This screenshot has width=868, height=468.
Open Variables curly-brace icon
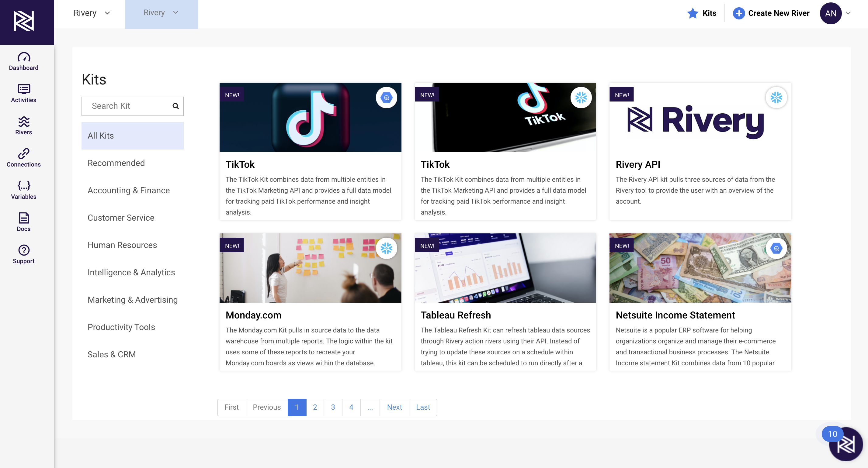tap(24, 186)
